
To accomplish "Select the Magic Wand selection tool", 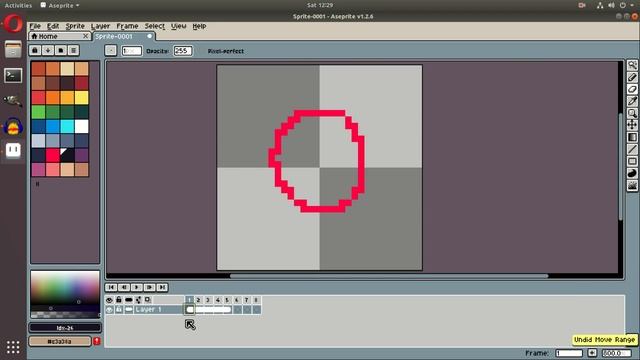I will click(632, 65).
